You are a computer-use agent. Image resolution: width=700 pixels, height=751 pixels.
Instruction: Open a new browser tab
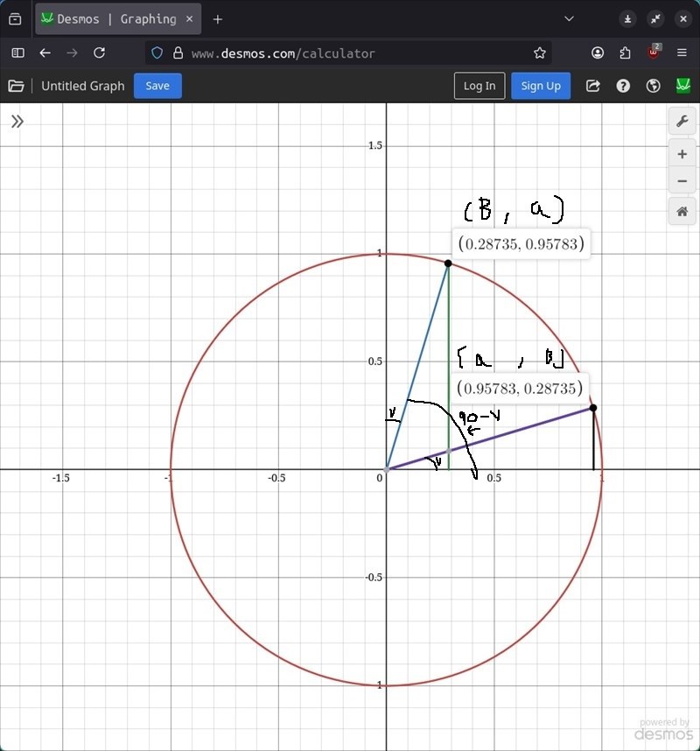pos(218,18)
